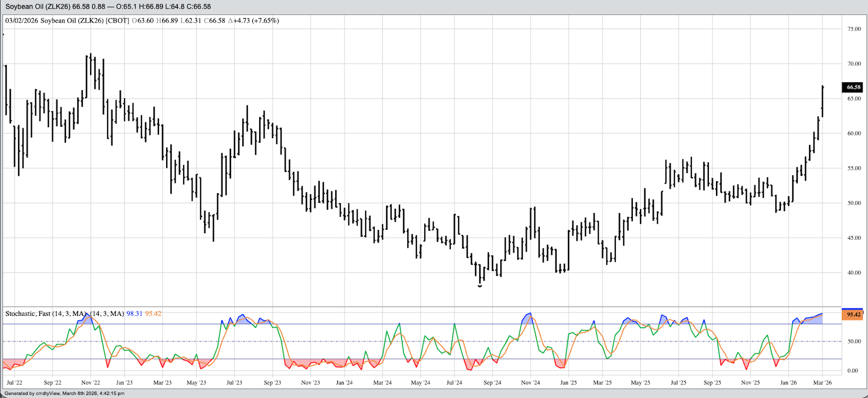
Task: Select the Sep '24 date label
Action: click(x=492, y=382)
